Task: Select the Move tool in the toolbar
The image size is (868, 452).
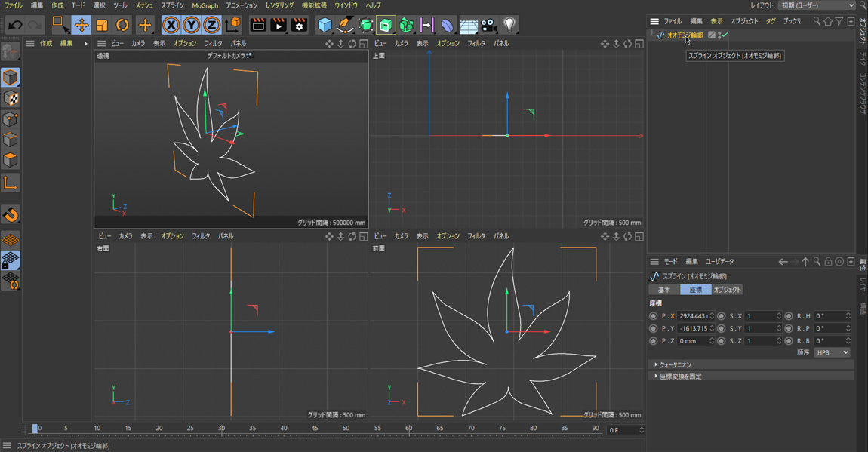Action: [81, 25]
